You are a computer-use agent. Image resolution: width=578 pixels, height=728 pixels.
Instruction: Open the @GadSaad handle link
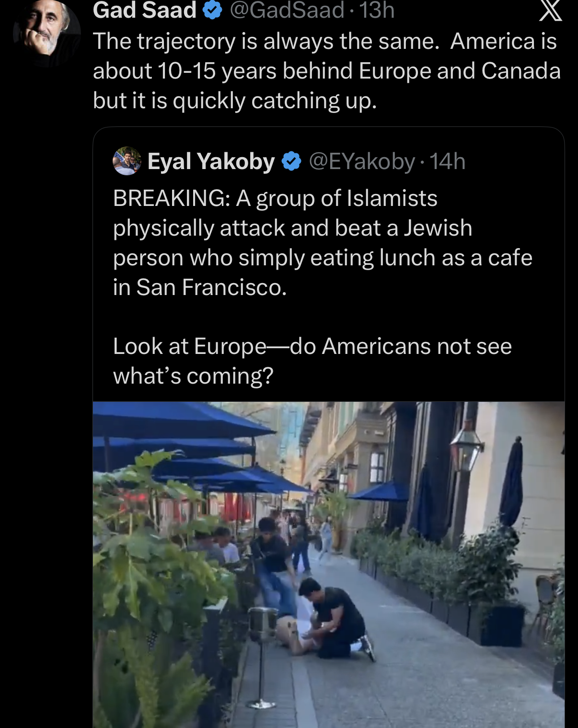[287, 11]
